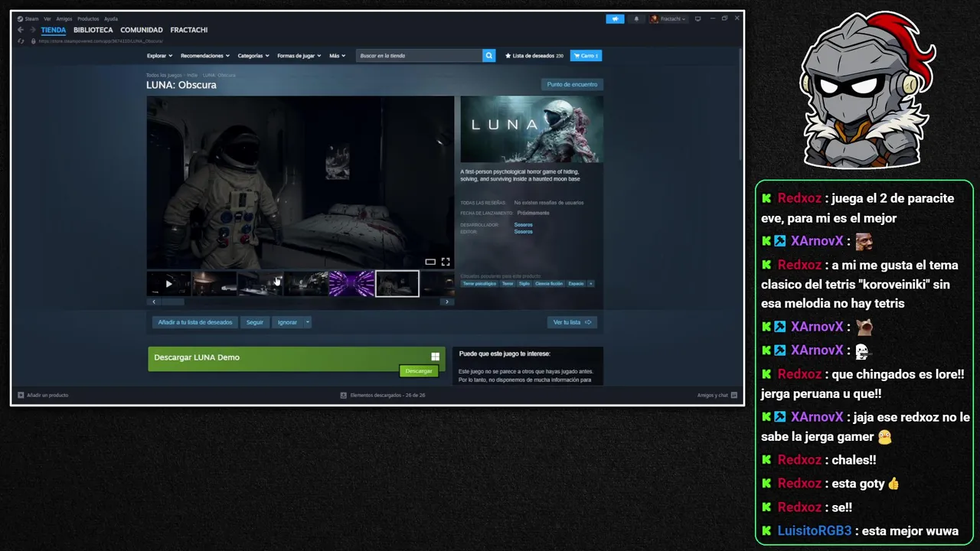Open the Productos menu
The width and height of the screenshot is (980, 551).
(88, 18)
